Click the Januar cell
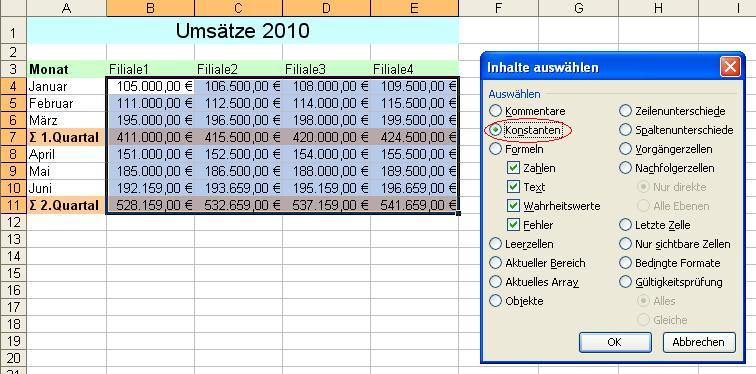 coord(67,86)
